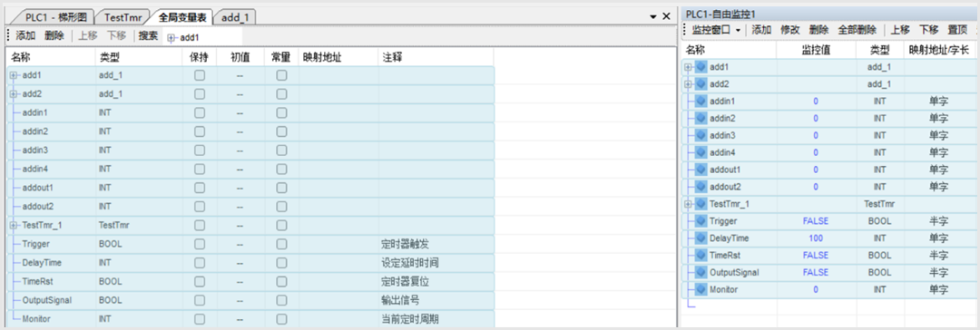Select the OutputSignal row in variable table
980x330 pixels.
pos(250,300)
